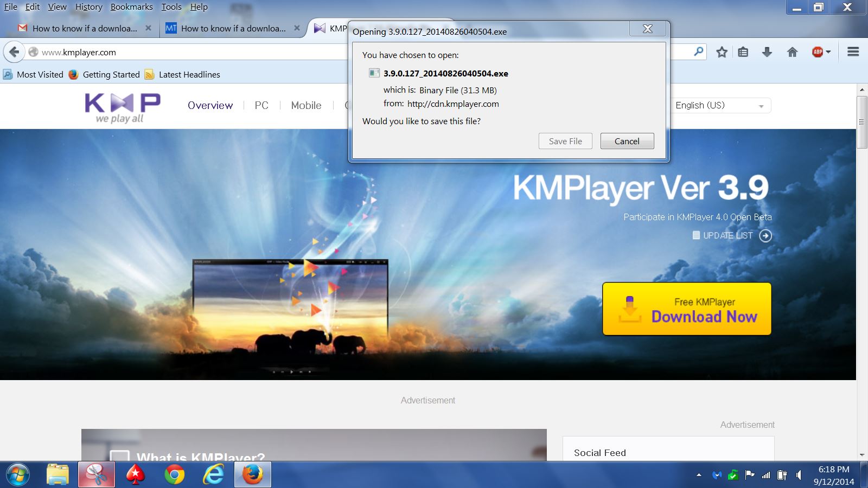Image resolution: width=868 pixels, height=488 pixels.
Task: Click the magnifier search icon in toolbar
Action: (699, 52)
